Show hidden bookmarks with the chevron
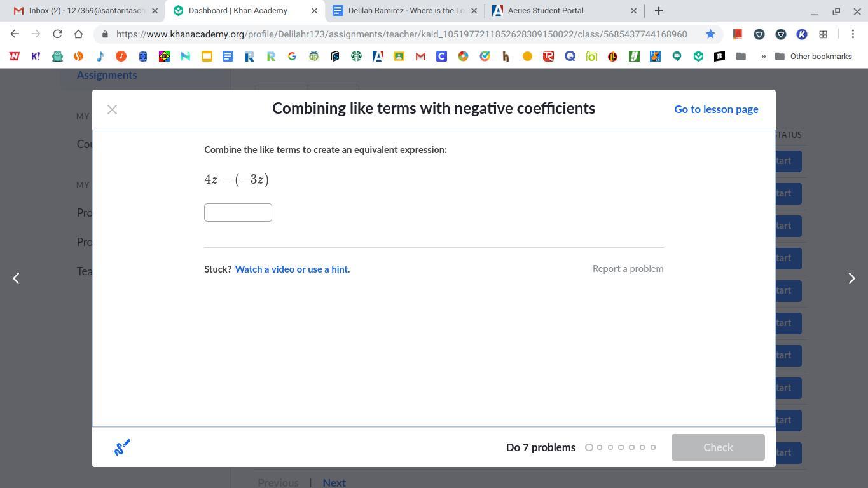Screen dimensions: 868x488 [x=763, y=57]
